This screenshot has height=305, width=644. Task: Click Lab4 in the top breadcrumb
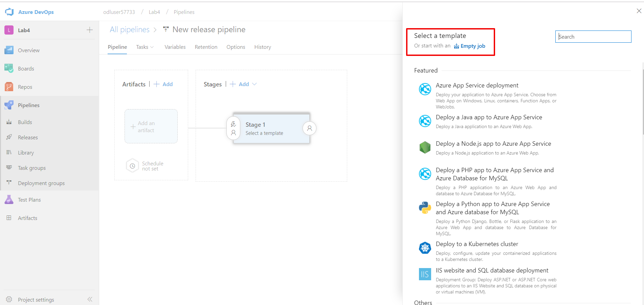click(154, 12)
